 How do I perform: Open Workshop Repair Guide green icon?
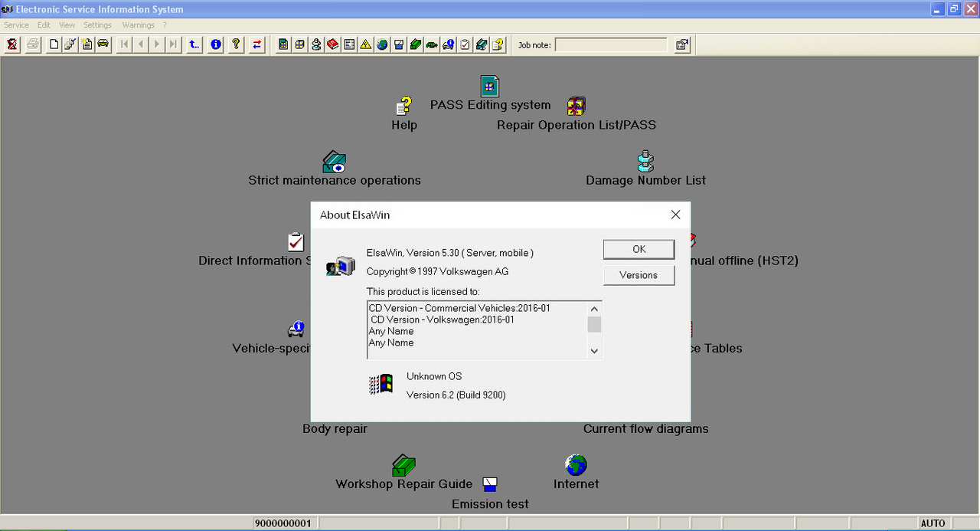tap(403, 465)
